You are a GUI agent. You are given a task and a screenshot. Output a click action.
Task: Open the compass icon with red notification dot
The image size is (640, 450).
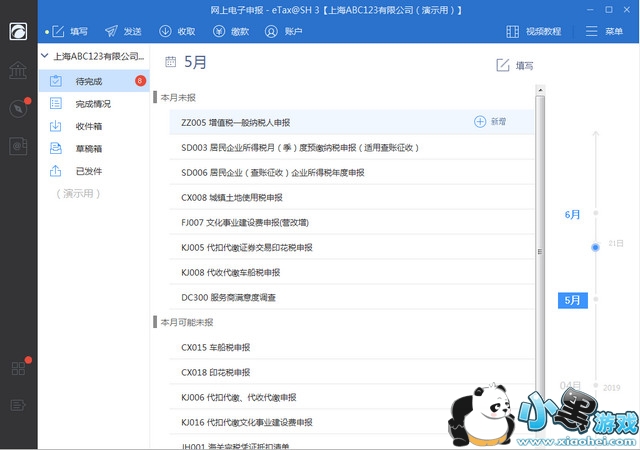18,109
